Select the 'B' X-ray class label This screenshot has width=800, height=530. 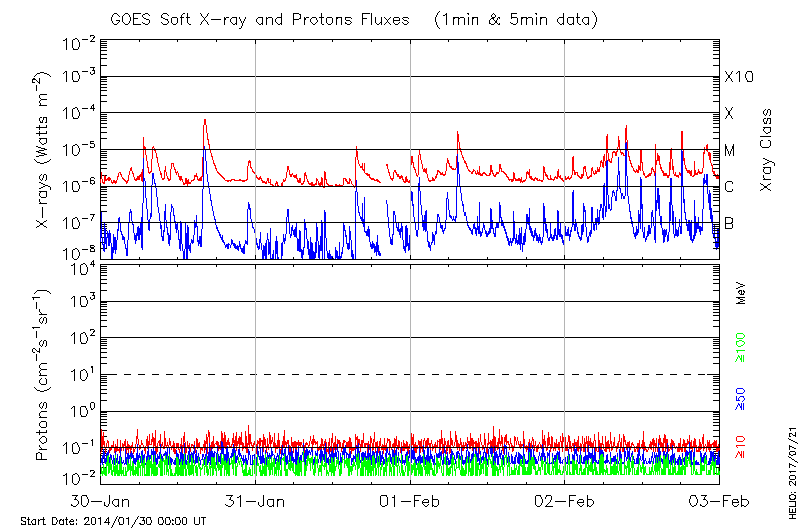click(x=730, y=223)
